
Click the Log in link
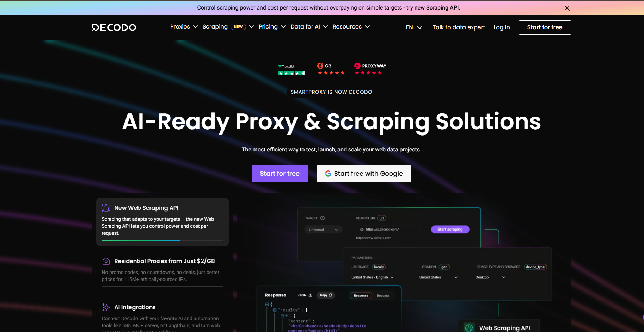click(502, 27)
